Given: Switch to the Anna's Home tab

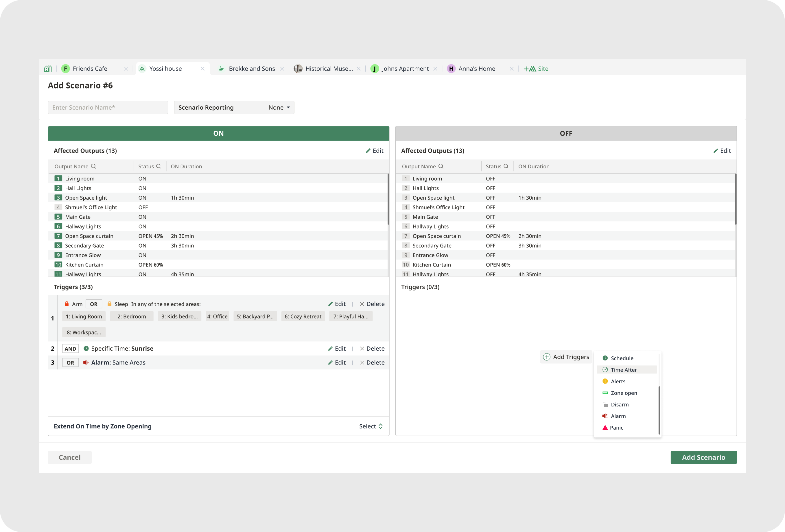Looking at the screenshot, I should [x=477, y=69].
